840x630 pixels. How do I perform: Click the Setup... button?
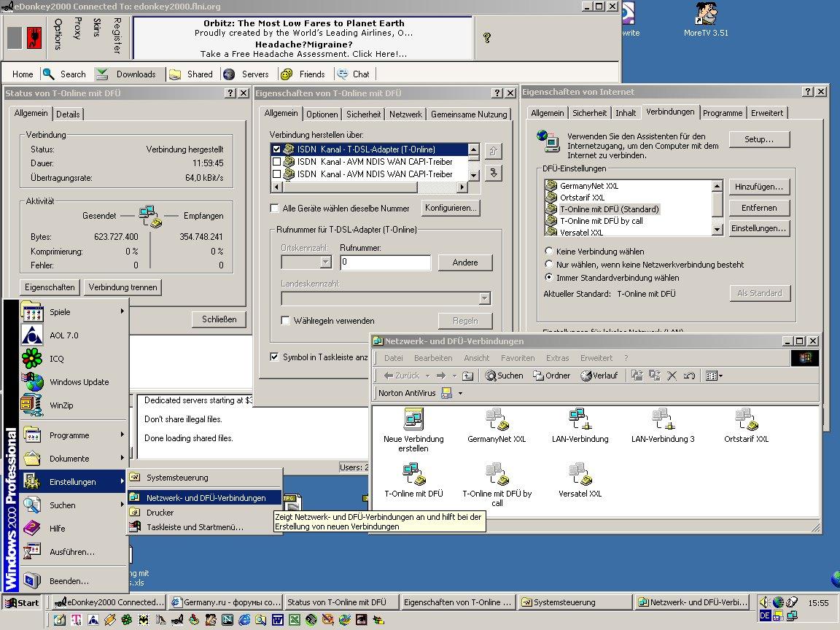[758, 139]
